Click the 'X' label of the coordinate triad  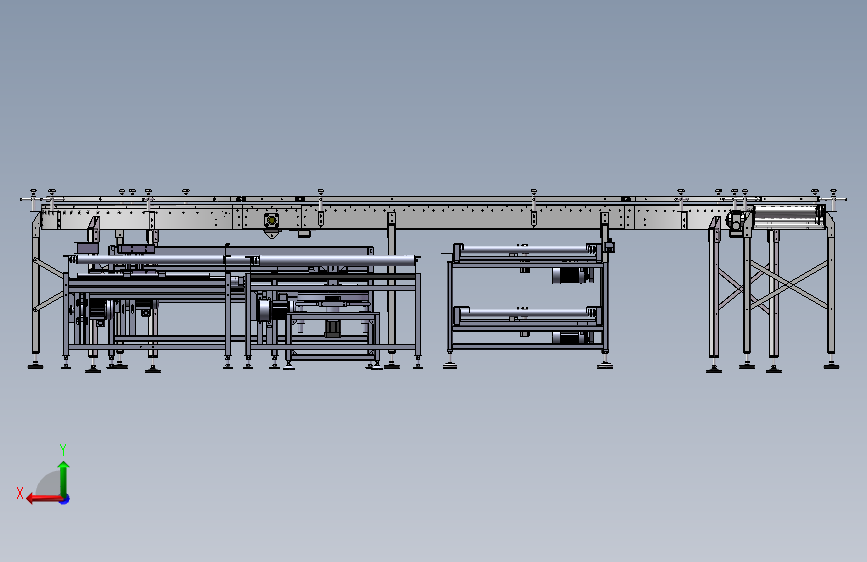click(x=20, y=493)
